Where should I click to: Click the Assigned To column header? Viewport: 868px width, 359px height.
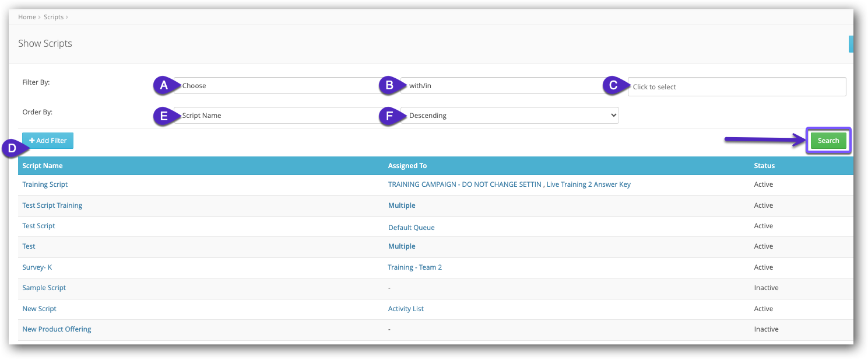coord(407,166)
